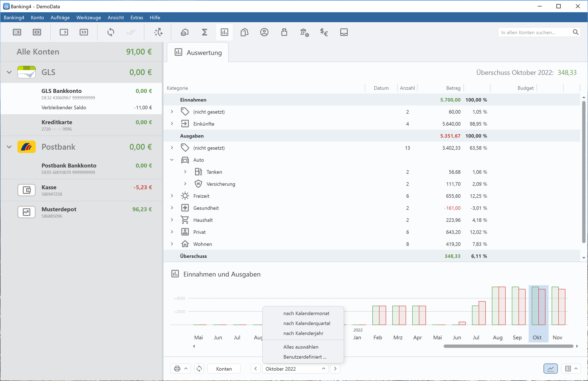Expand the Tanken category row
Image resolution: width=588 pixels, height=381 pixels.
click(185, 172)
